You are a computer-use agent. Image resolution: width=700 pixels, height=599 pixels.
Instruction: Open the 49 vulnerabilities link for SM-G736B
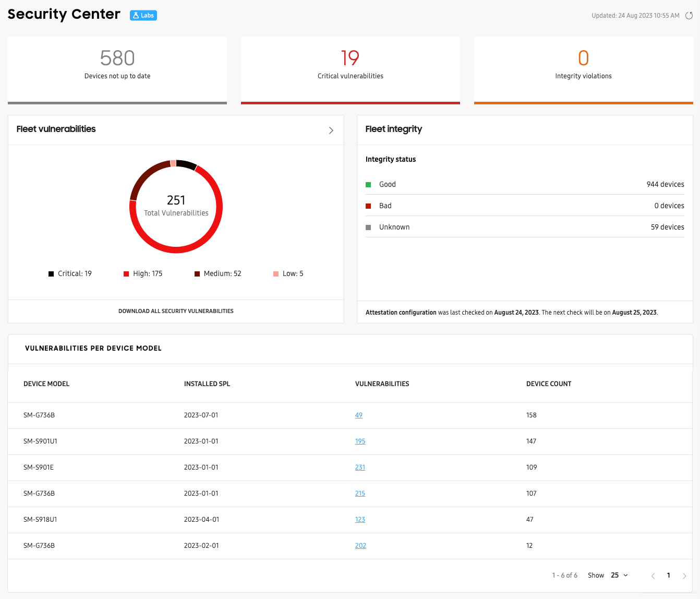pyautogui.click(x=359, y=415)
